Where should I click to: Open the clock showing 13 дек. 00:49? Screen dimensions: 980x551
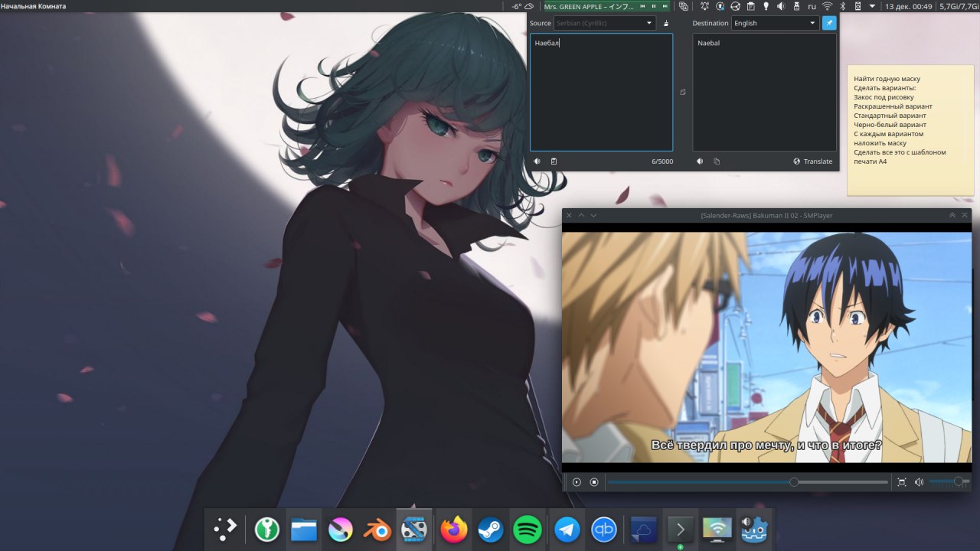click(x=908, y=6)
